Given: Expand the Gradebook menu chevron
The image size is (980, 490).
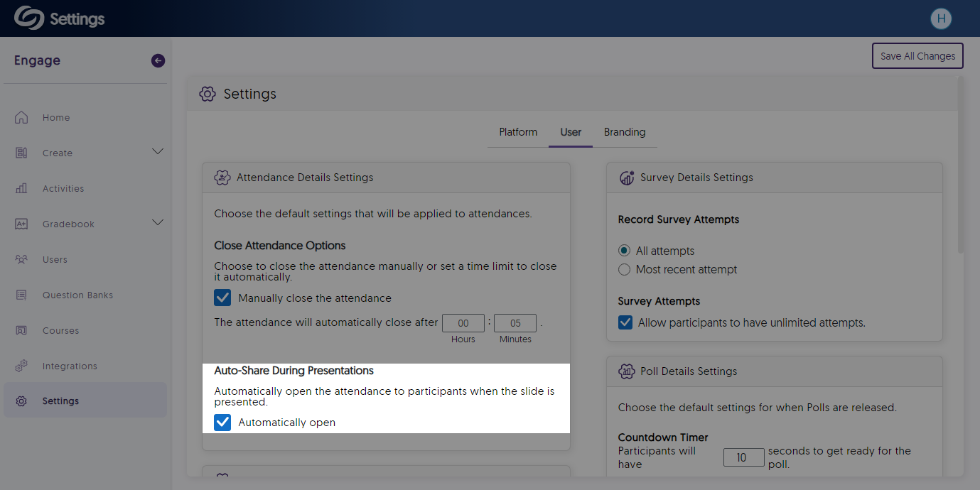Looking at the screenshot, I should [x=158, y=223].
